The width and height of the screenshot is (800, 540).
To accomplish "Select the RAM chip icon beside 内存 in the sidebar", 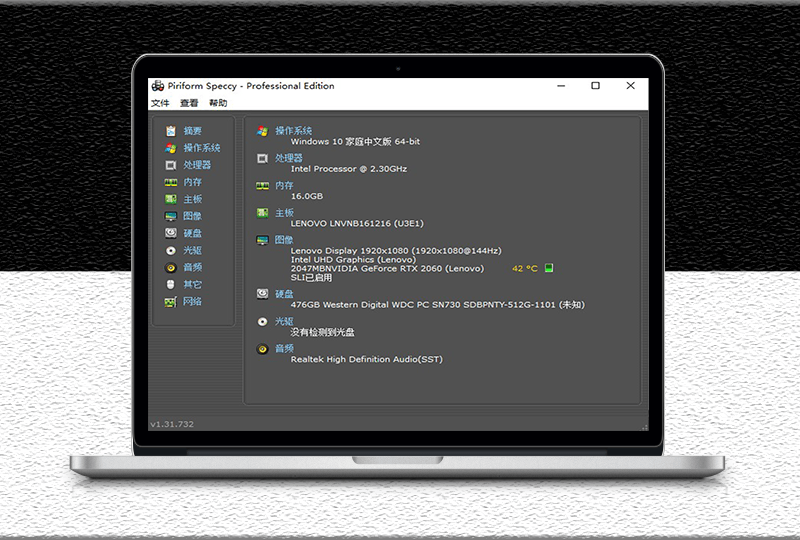I will [x=171, y=182].
